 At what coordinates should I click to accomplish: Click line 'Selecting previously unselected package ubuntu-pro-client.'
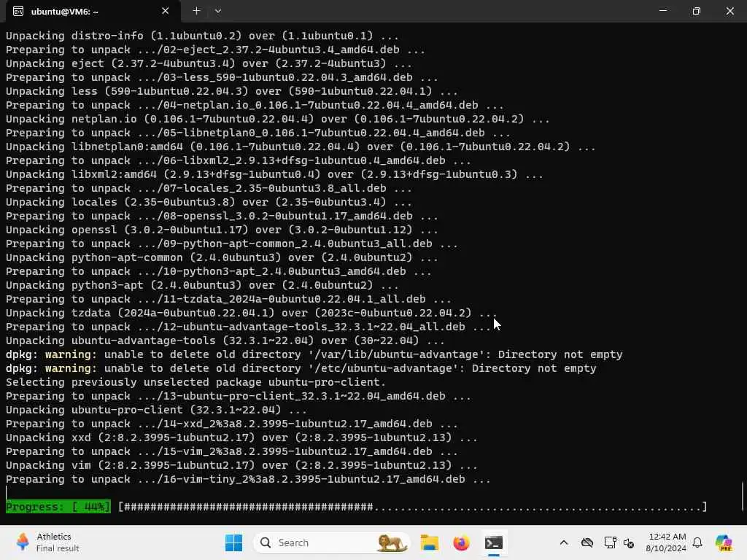click(196, 382)
